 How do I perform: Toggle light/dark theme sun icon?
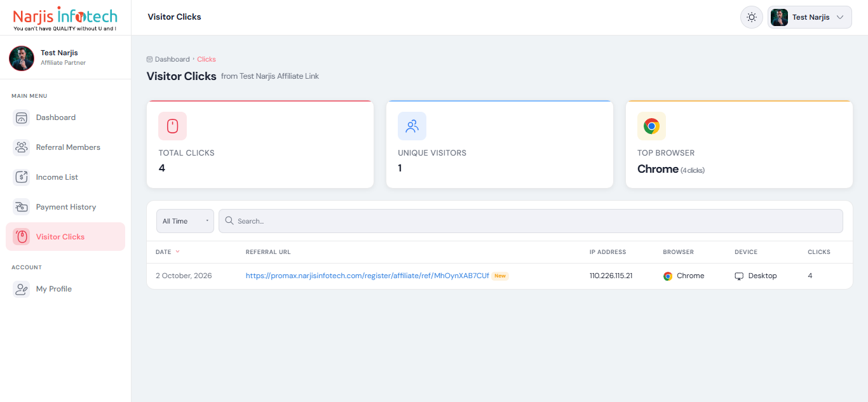752,17
